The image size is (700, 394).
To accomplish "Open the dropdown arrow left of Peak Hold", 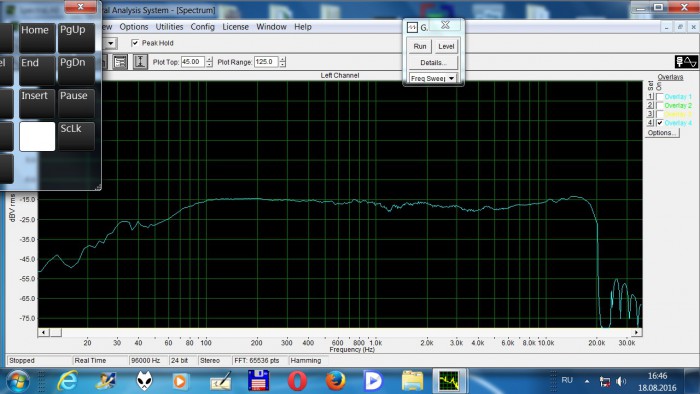I will [x=111, y=43].
